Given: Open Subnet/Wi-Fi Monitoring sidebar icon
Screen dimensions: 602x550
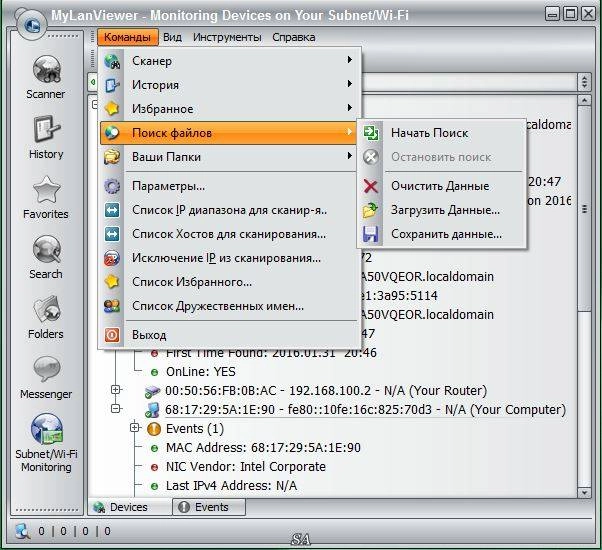Looking at the screenshot, I should click(46, 428).
